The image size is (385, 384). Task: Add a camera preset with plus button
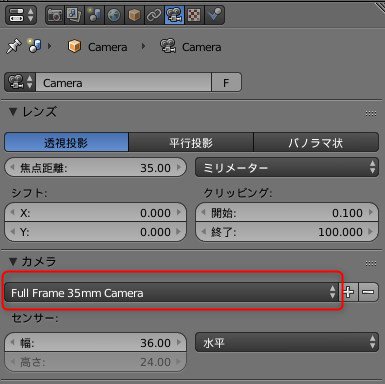point(349,292)
